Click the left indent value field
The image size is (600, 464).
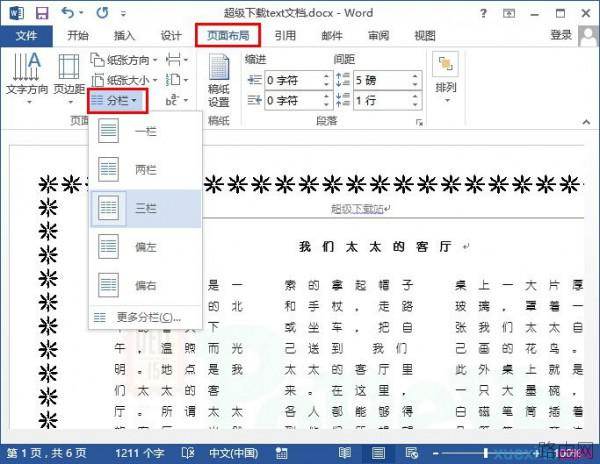click(x=293, y=80)
